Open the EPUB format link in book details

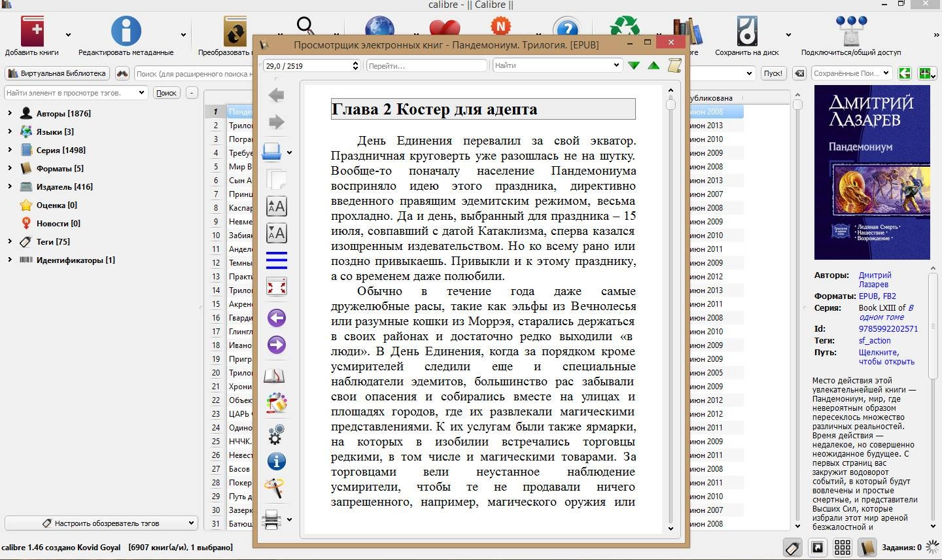pyautogui.click(x=869, y=296)
